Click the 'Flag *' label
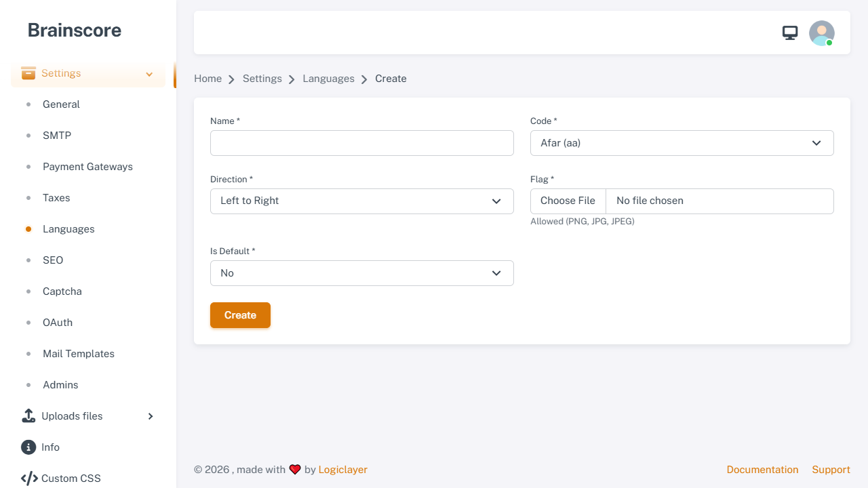The height and width of the screenshot is (488, 868). pyautogui.click(x=542, y=180)
